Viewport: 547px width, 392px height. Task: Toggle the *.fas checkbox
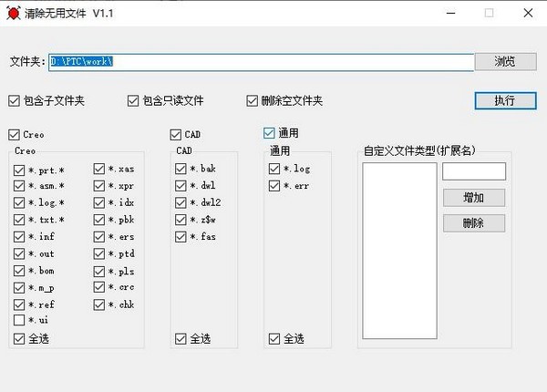click(x=181, y=237)
